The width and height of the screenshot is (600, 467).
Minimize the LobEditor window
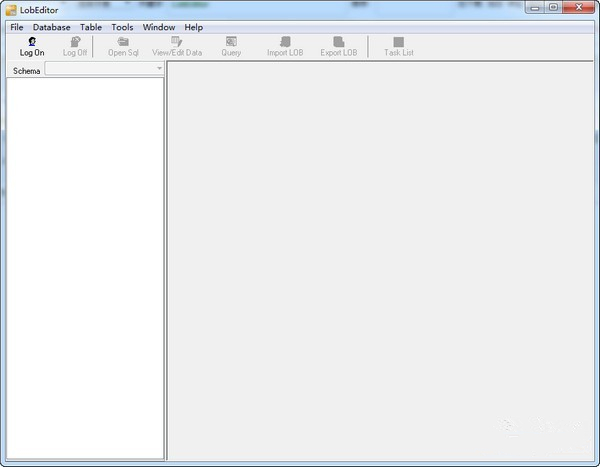click(535, 7)
